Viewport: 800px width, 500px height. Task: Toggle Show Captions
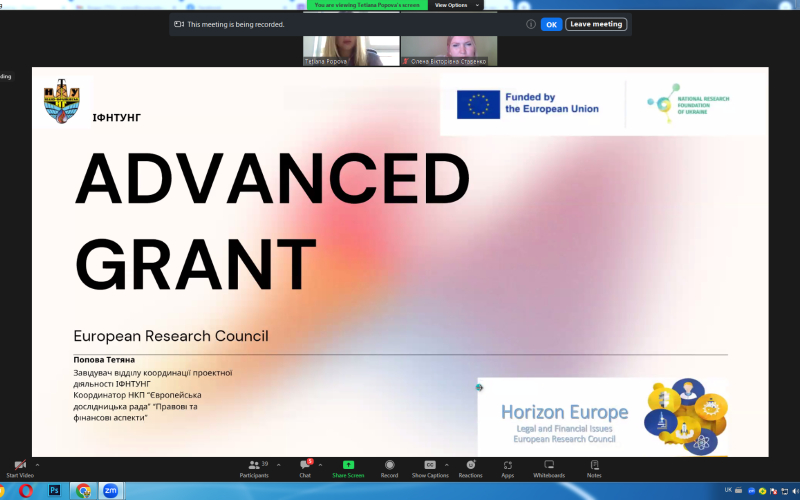coord(430,468)
